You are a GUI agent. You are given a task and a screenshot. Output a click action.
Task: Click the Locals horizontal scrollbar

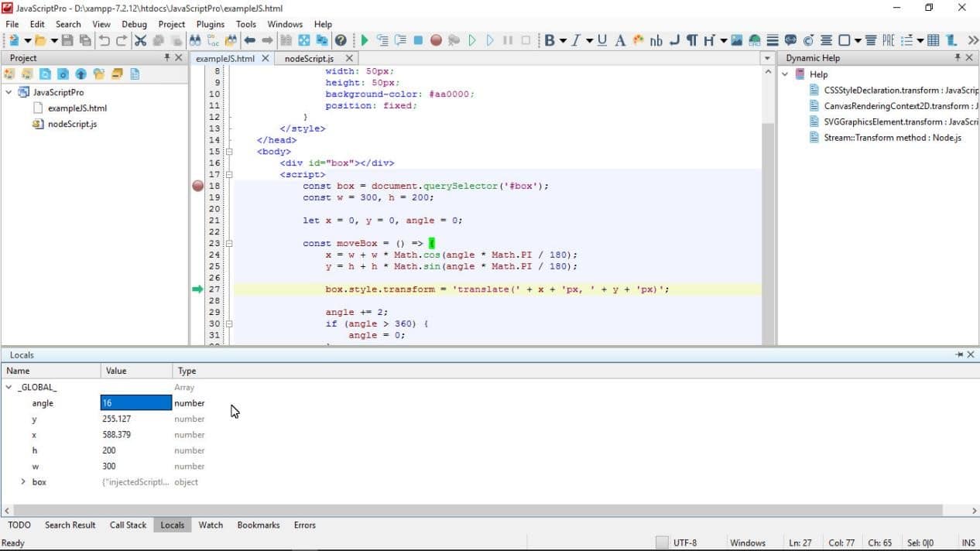tap(477, 511)
